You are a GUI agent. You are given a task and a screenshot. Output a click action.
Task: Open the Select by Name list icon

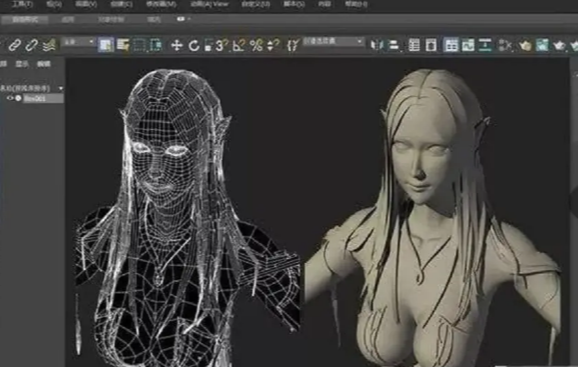tap(123, 45)
